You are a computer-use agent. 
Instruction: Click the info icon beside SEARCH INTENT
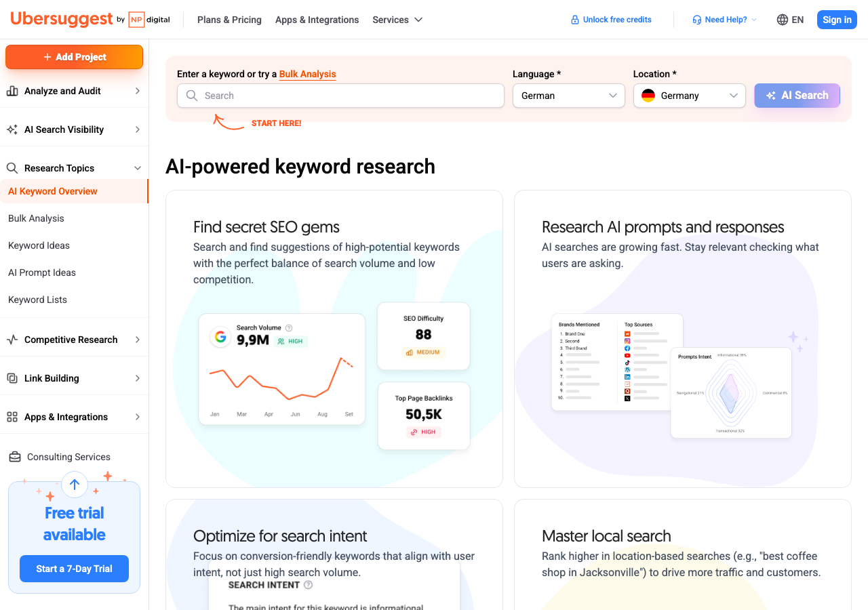point(309,585)
